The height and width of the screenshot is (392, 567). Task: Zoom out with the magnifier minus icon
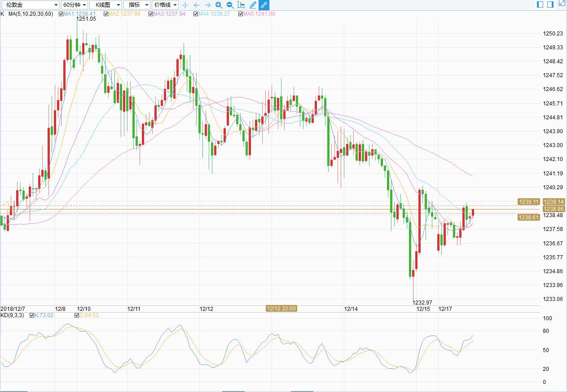pos(230,5)
